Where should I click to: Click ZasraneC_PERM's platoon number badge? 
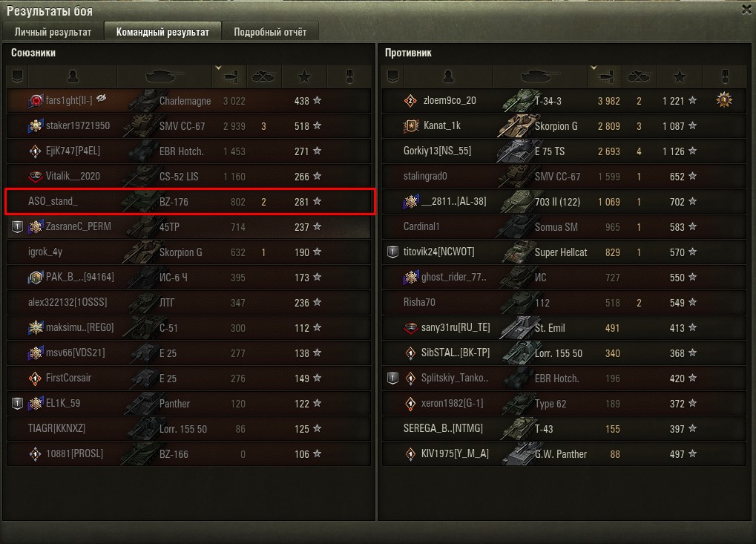[x=17, y=226]
